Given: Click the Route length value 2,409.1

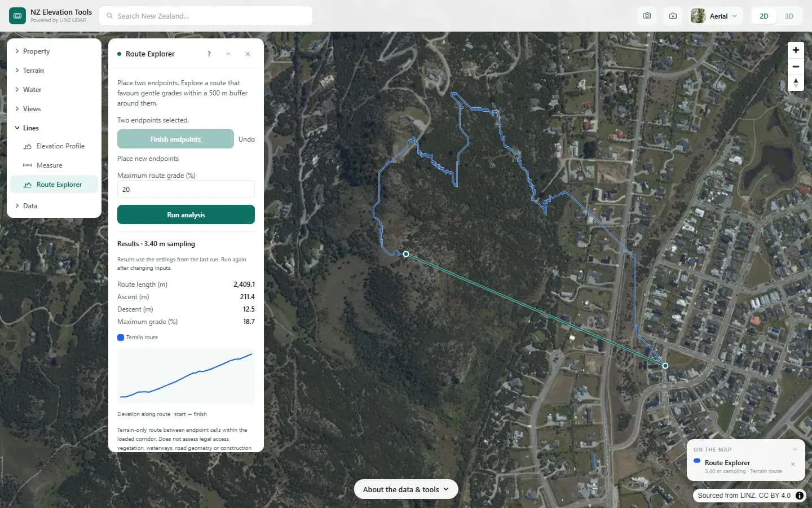Looking at the screenshot, I should pyautogui.click(x=244, y=284).
